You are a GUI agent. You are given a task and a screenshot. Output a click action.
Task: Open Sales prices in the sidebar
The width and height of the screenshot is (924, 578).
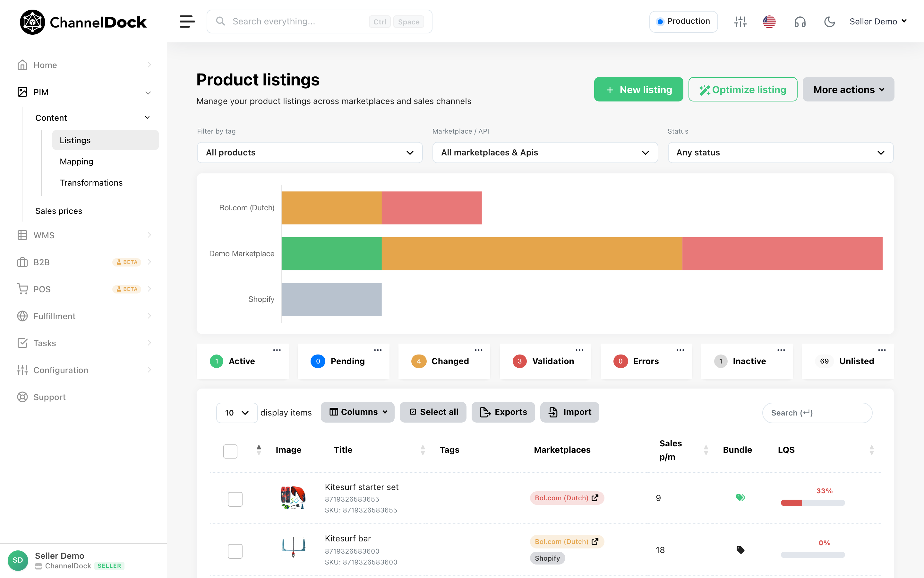(58, 211)
